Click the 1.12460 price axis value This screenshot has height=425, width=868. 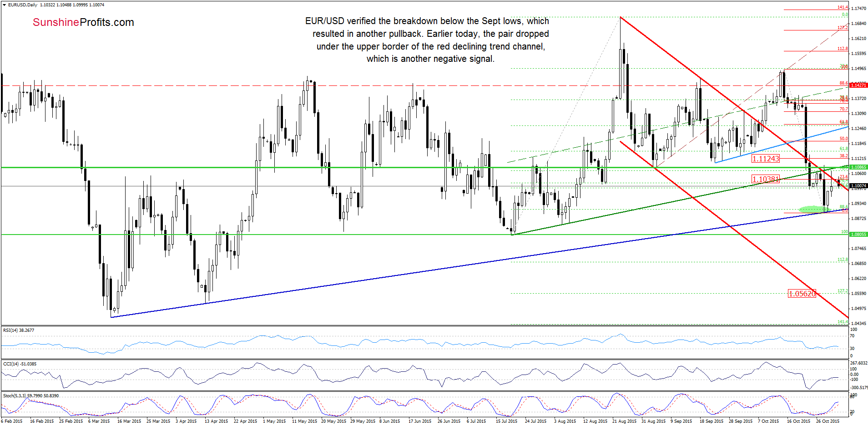858,128
